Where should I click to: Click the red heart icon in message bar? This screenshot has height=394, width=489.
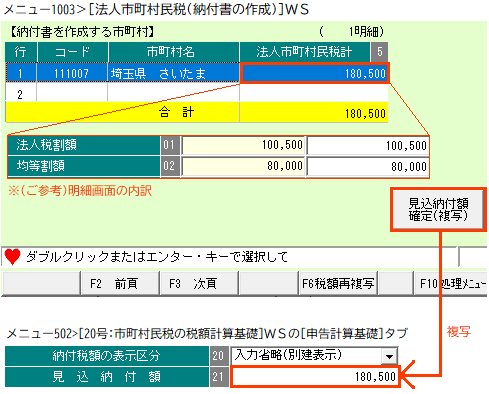point(13,257)
